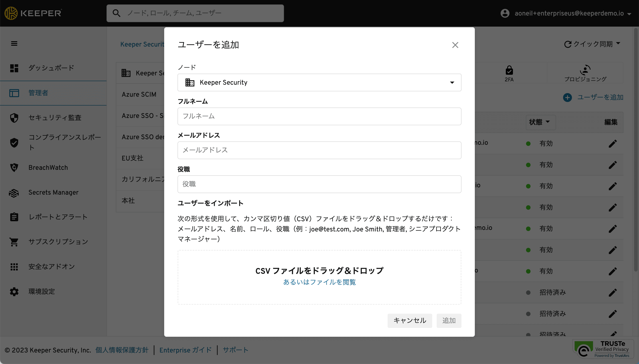Click into the フルネーム input field
Screen dimensions: 639x364
319,116
